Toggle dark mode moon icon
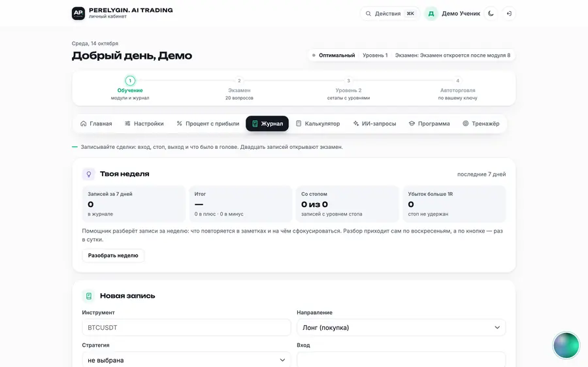The width and height of the screenshot is (588, 367). [x=491, y=14]
